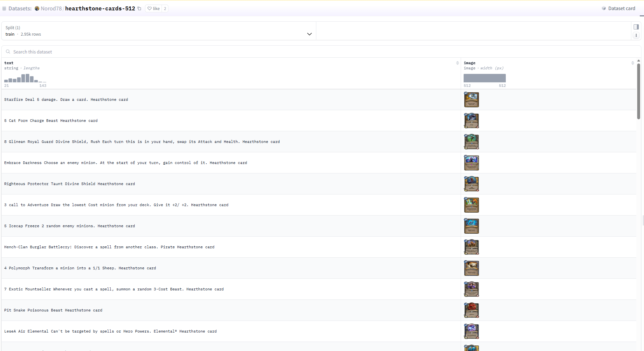Expand the train split dropdown
Viewport: 644px width, 351px height.
pyautogui.click(x=309, y=34)
